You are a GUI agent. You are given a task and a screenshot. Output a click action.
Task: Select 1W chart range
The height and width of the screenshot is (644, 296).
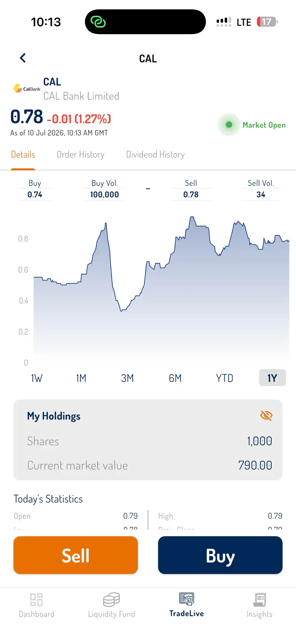click(37, 378)
